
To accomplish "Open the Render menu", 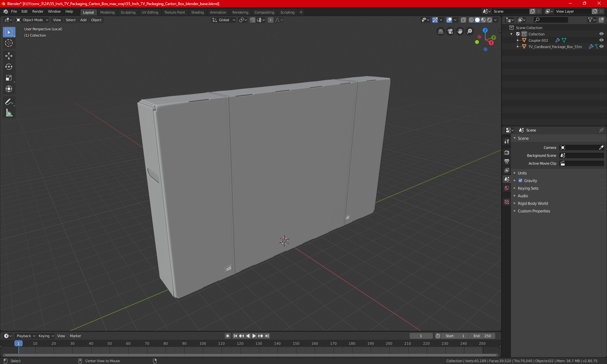I will click(38, 11).
